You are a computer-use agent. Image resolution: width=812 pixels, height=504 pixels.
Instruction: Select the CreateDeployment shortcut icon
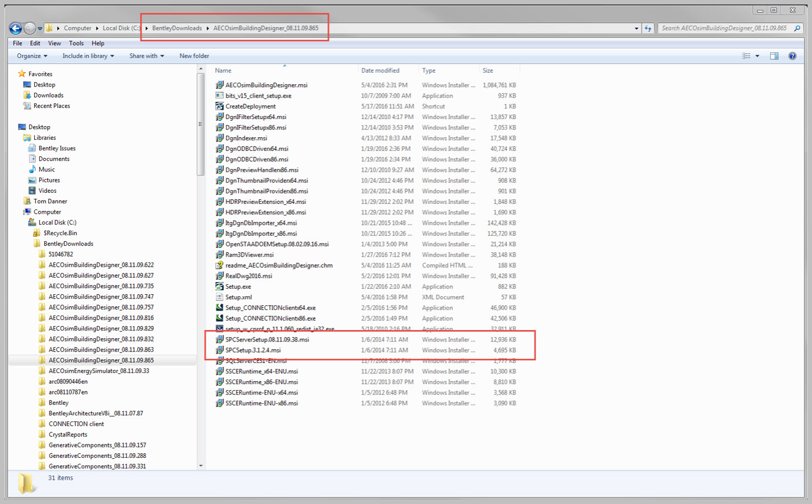click(219, 106)
